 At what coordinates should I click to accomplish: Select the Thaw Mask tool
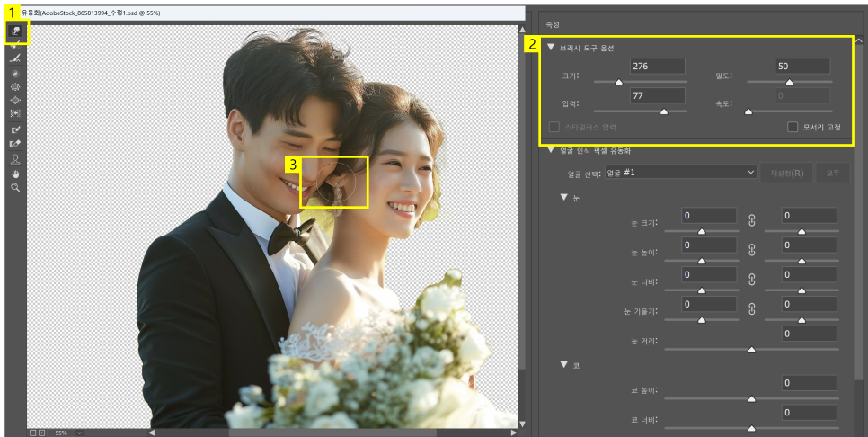[15, 143]
